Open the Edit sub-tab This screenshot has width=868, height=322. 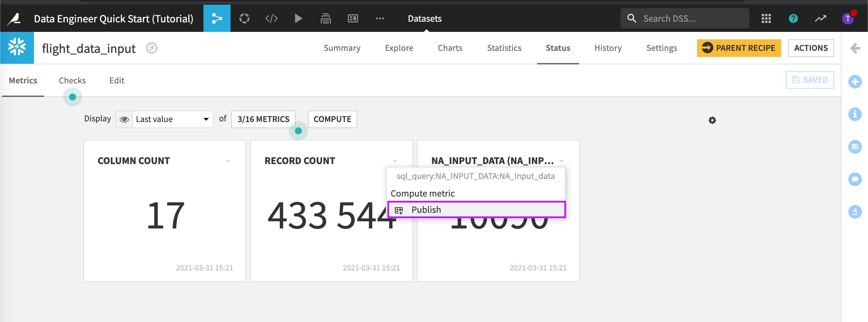click(117, 80)
